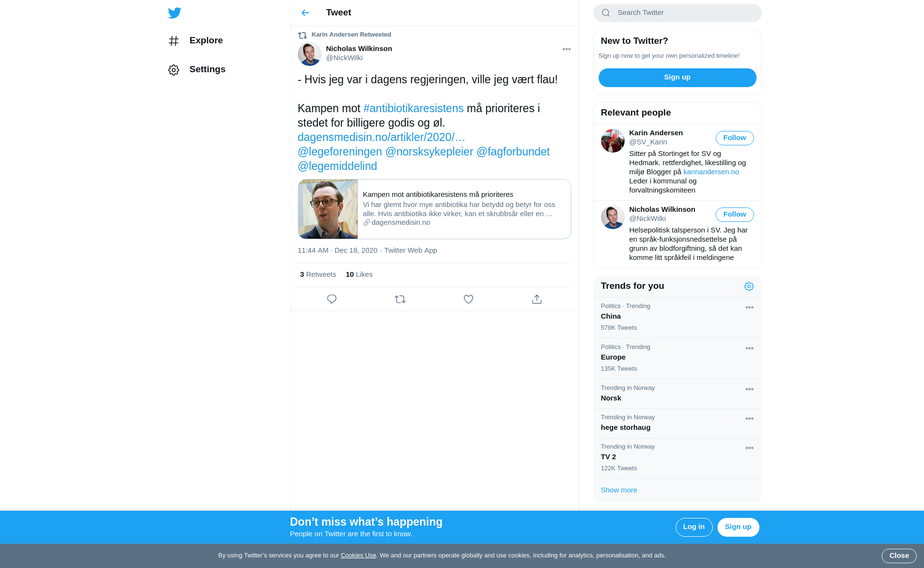Open the hege storhaug trend
The height and width of the screenshot is (568, 924).
[677, 423]
